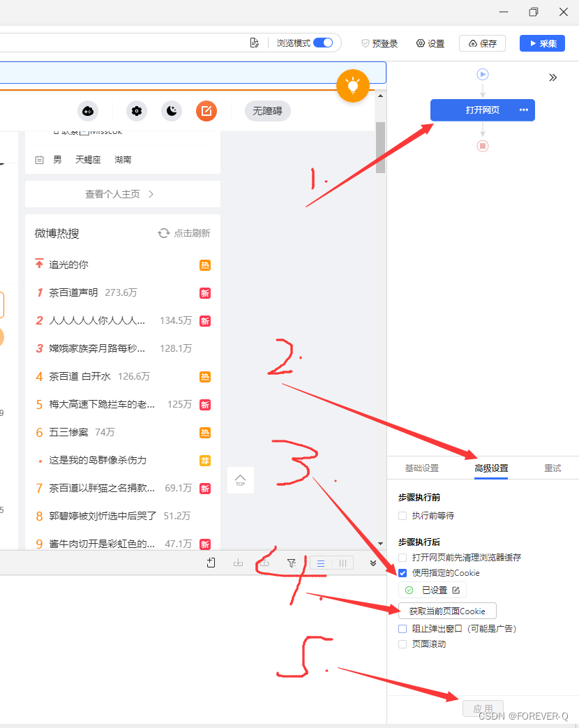Click the start node play icon in flow
The height and width of the screenshot is (728, 579).
pos(483,74)
